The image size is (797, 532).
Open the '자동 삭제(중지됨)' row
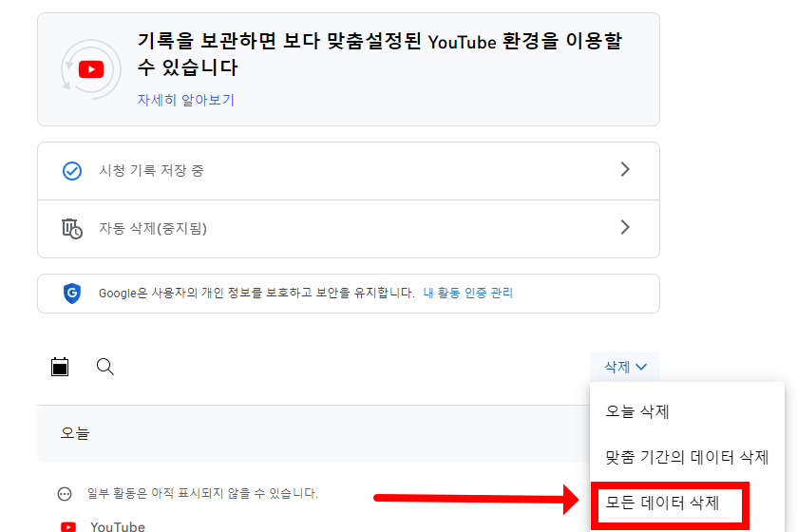tap(349, 229)
